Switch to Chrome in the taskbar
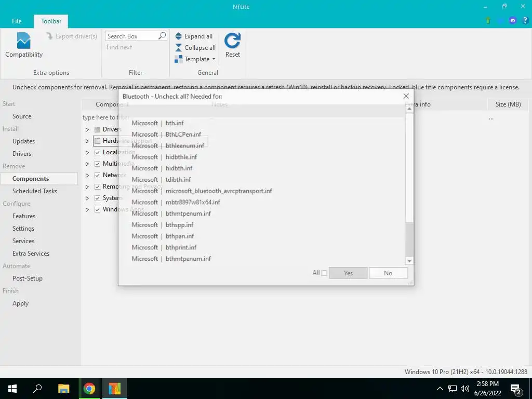 89,389
